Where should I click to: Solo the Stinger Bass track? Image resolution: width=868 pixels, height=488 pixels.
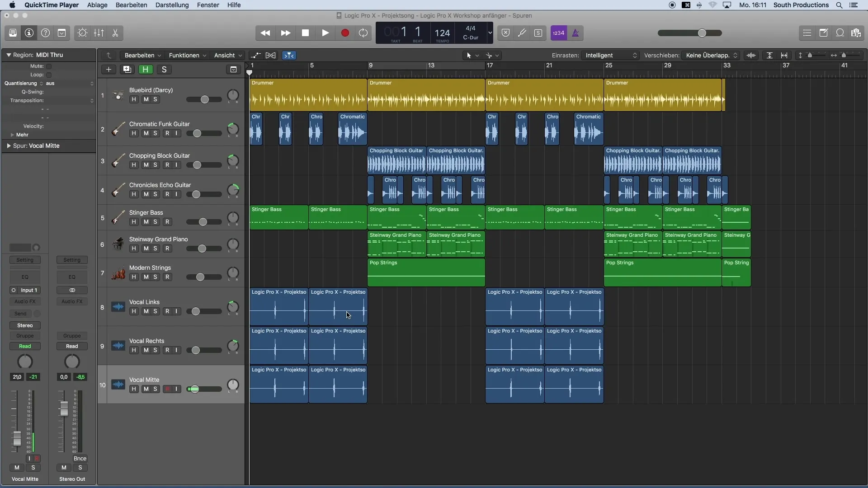155,222
